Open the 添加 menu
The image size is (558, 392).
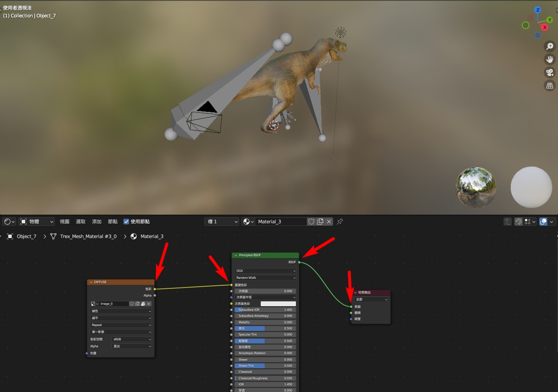click(x=97, y=222)
